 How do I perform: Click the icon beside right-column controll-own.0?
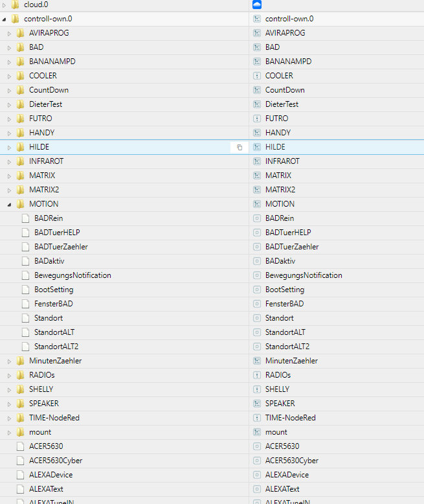256,19
